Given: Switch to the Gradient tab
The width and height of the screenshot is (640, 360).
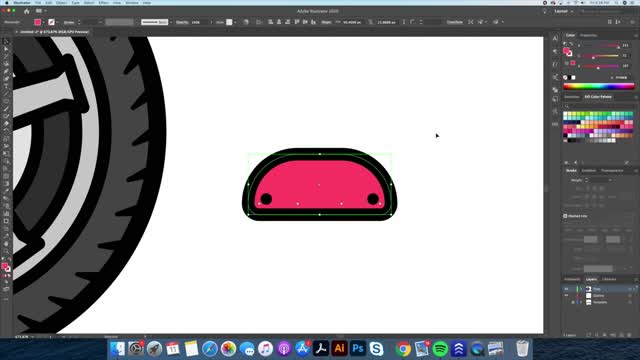Looking at the screenshot, I should [x=589, y=171].
